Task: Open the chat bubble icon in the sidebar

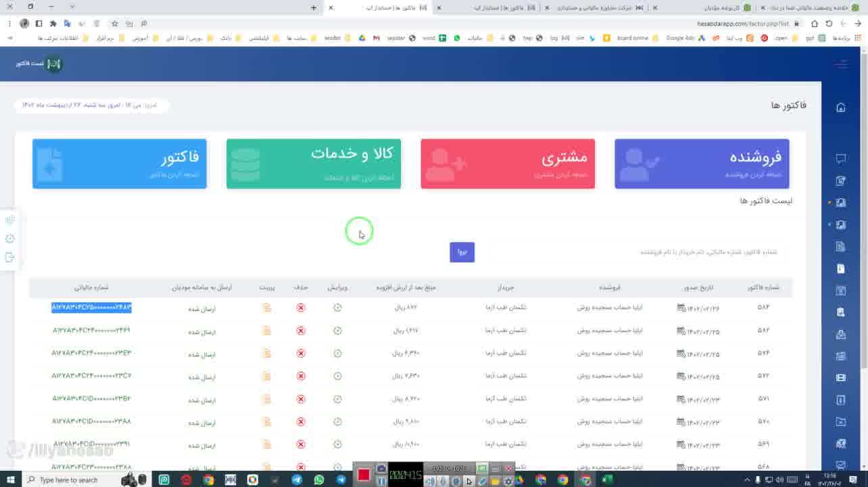Action: [841, 159]
